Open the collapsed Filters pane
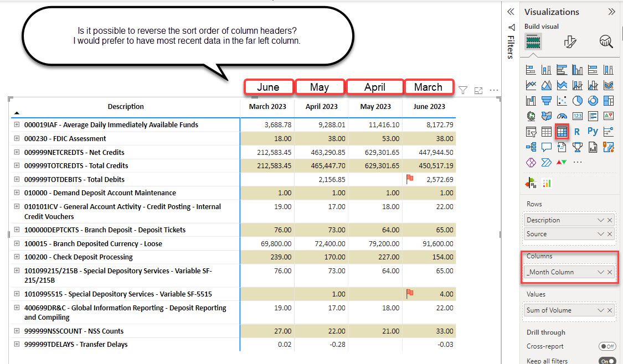 [511, 41]
